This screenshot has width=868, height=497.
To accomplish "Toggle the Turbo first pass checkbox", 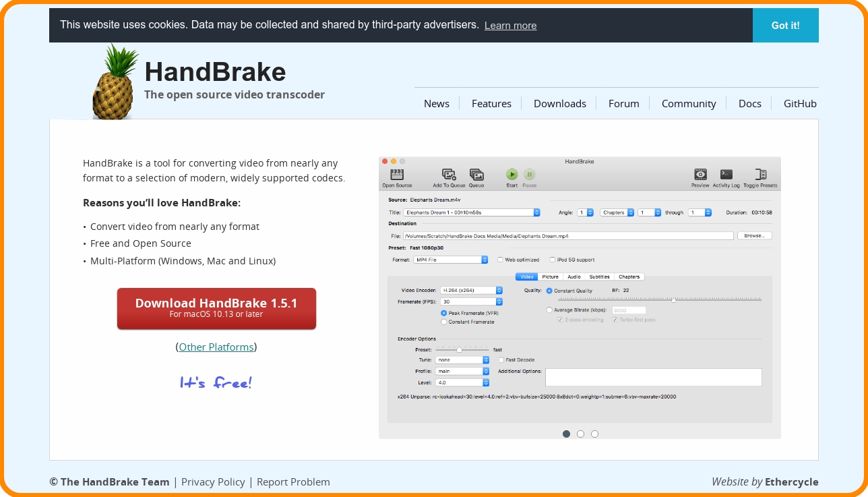I will click(x=615, y=320).
